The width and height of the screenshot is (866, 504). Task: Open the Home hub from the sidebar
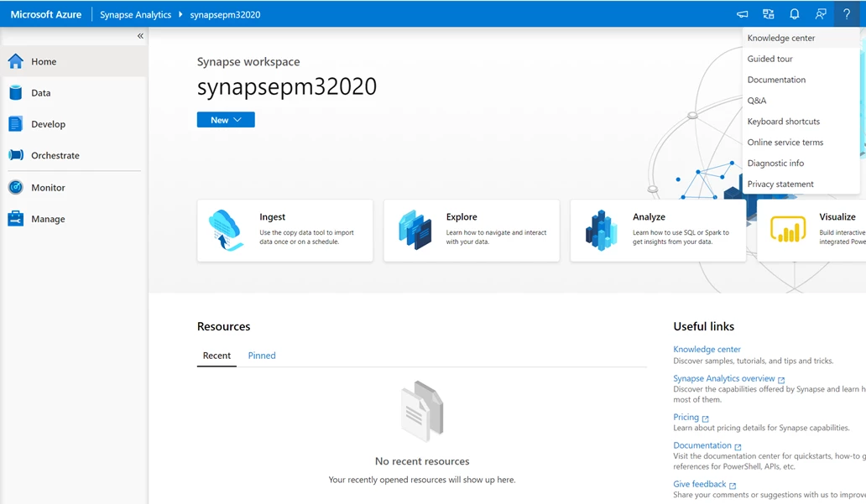(16, 61)
